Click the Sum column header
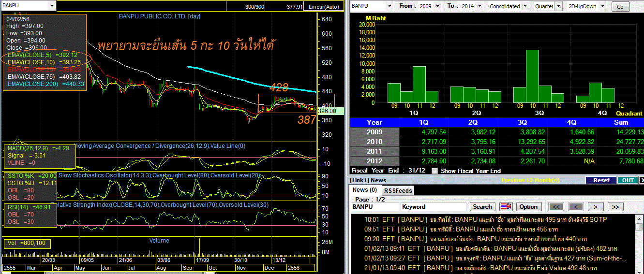644x274 pixels. pyautogui.click(x=621, y=122)
